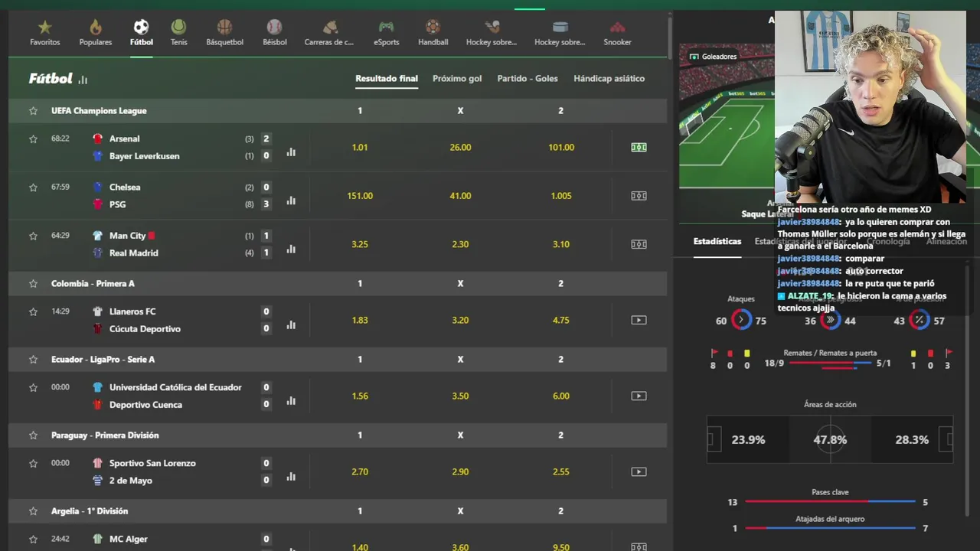The height and width of the screenshot is (551, 980).
Task: Open stats chart icon for Arsenal match
Action: [291, 152]
